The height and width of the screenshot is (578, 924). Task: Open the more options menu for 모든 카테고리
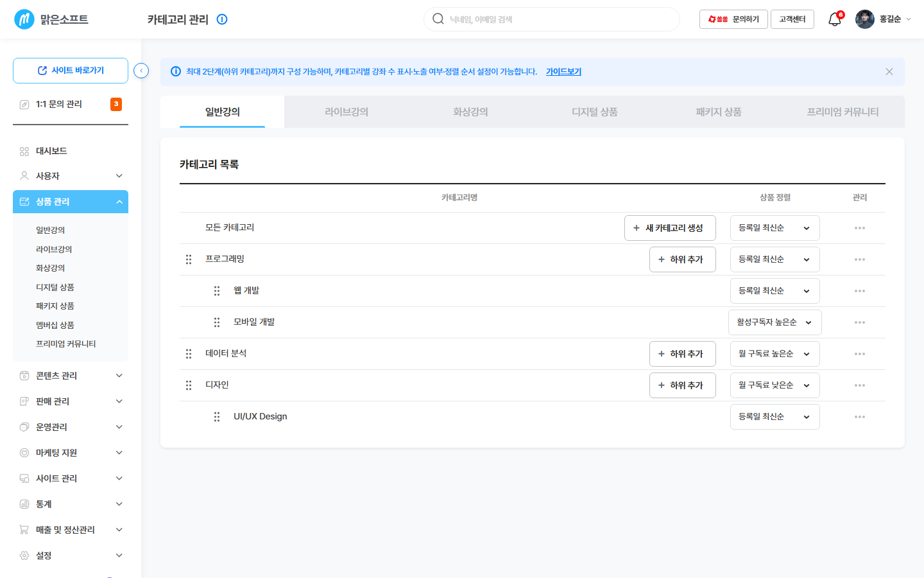[x=860, y=228]
